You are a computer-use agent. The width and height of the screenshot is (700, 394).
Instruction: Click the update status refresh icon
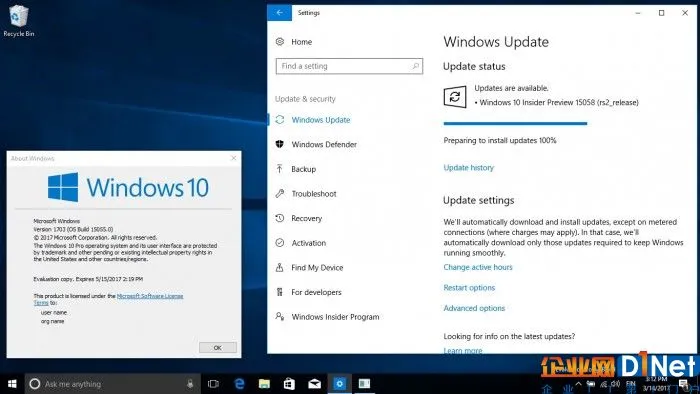455,96
